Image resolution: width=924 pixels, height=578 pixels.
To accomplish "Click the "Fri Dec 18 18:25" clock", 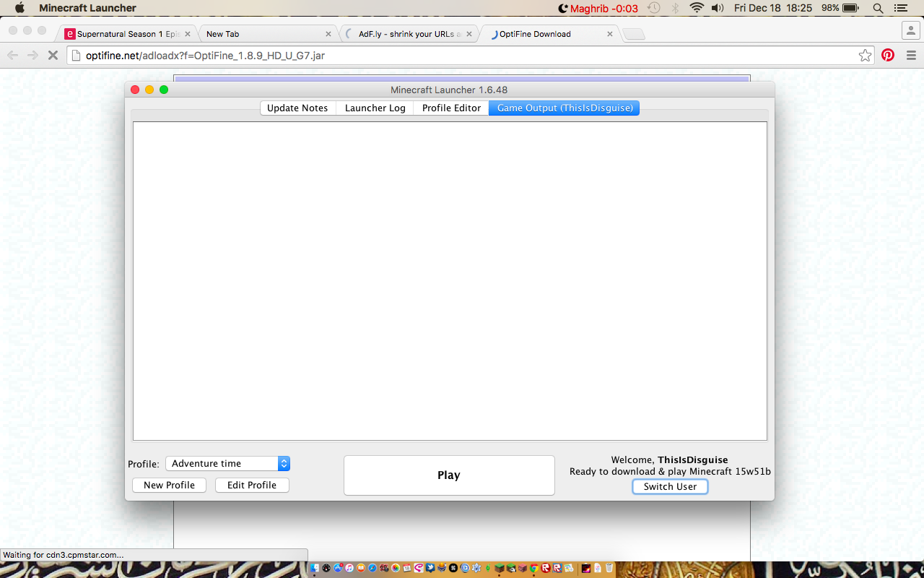I will [773, 8].
